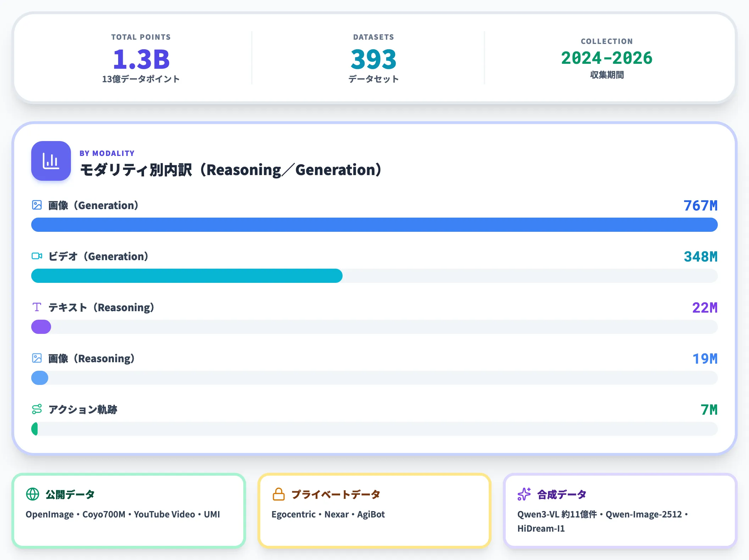Click the 2024–2026 collection period
This screenshot has height=560, width=749.
(607, 58)
